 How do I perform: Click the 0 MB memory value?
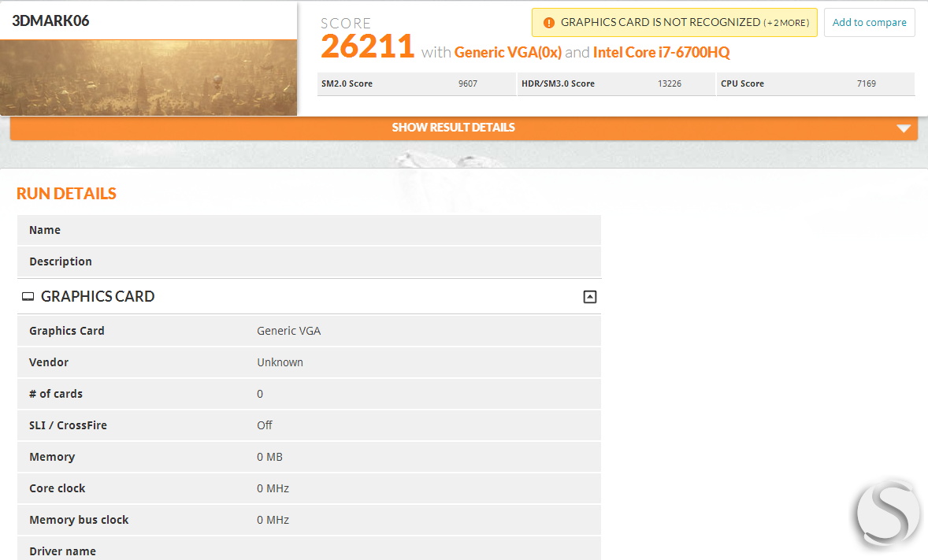[270, 457]
